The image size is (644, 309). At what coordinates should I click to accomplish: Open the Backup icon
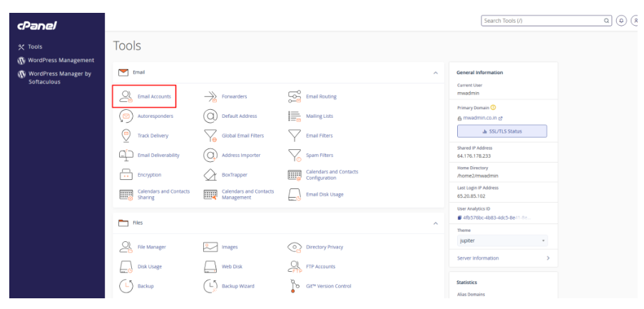coord(126,286)
